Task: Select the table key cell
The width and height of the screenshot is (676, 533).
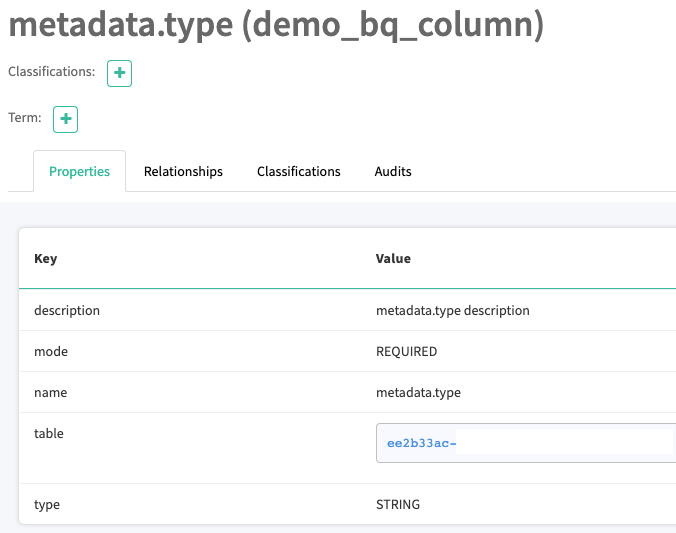Action: (49, 433)
